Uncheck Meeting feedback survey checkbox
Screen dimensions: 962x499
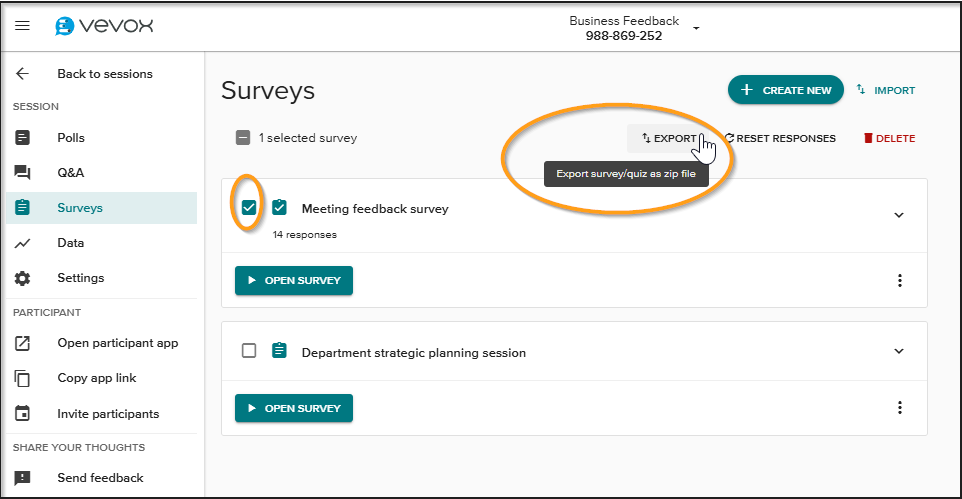click(x=248, y=207)
